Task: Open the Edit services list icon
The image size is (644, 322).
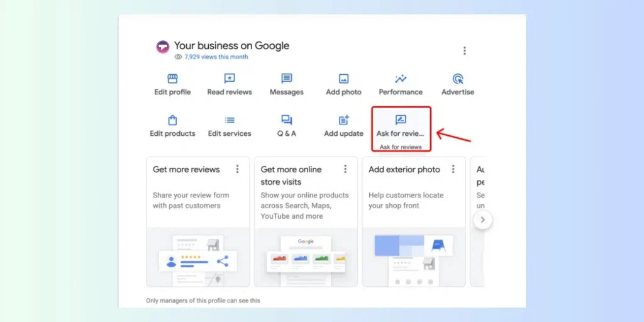Action: click(x=229, y=120)
